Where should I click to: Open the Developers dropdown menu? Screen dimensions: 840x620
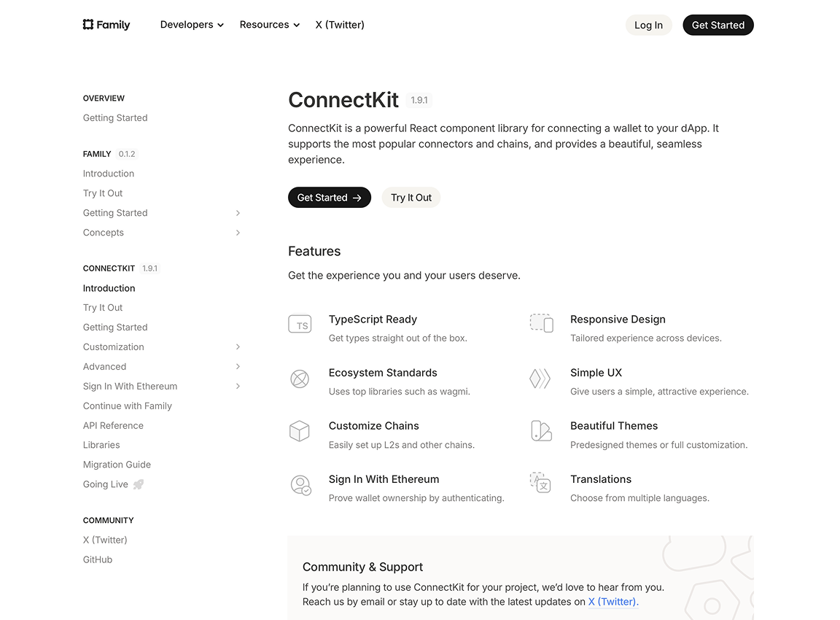coord(192,25)
